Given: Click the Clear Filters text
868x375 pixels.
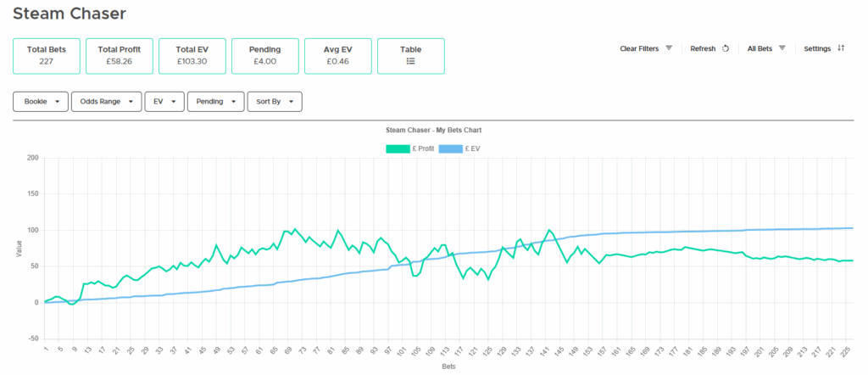Looking at the screenshot, I should pos(639,48).
